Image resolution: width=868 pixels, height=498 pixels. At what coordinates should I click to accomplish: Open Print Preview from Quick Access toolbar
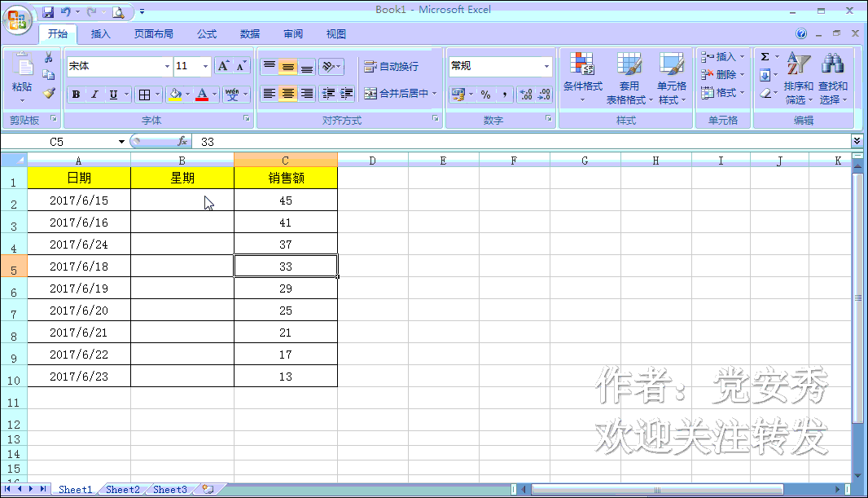[x=118, y=11]
